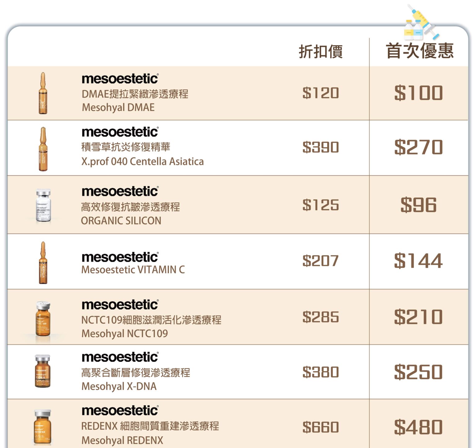Click the $660 discount price for REDENX
Viewport: 476px width, 448px height.
[x=320, y=427]
